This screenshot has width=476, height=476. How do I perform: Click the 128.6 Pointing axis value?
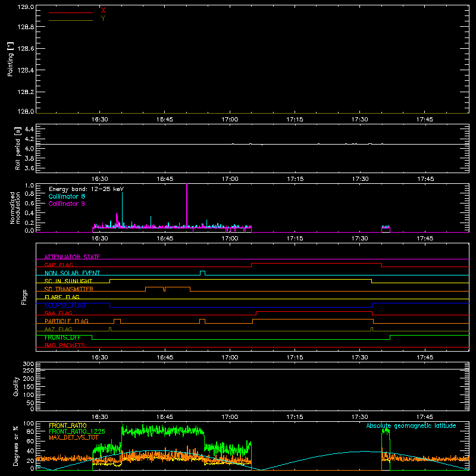pyautogui.click(x=26, y=48)
